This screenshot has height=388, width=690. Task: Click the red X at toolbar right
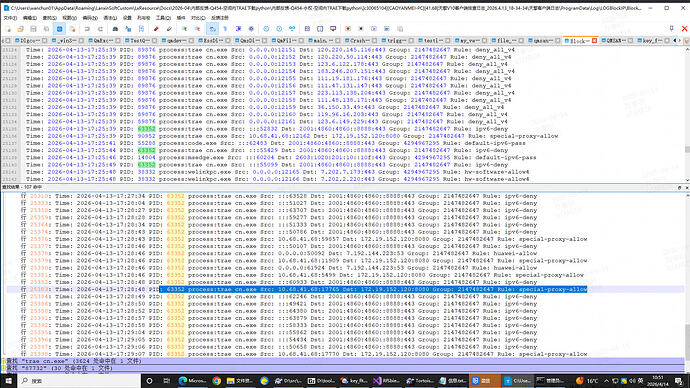(684, 29)
